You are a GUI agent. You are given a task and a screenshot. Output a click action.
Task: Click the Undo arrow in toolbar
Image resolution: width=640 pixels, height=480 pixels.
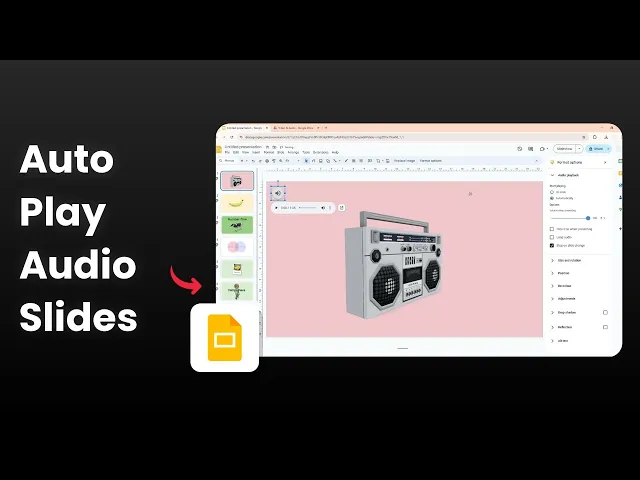coord(253,161)
